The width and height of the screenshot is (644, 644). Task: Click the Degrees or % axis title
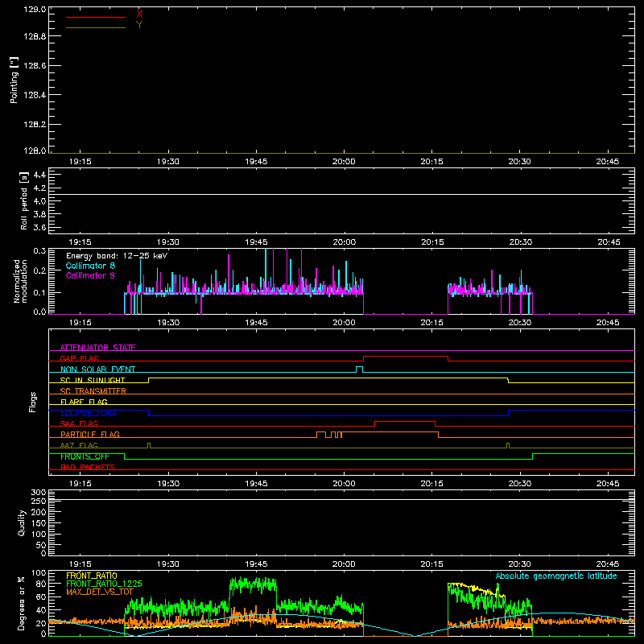click(x=22, y=603)
